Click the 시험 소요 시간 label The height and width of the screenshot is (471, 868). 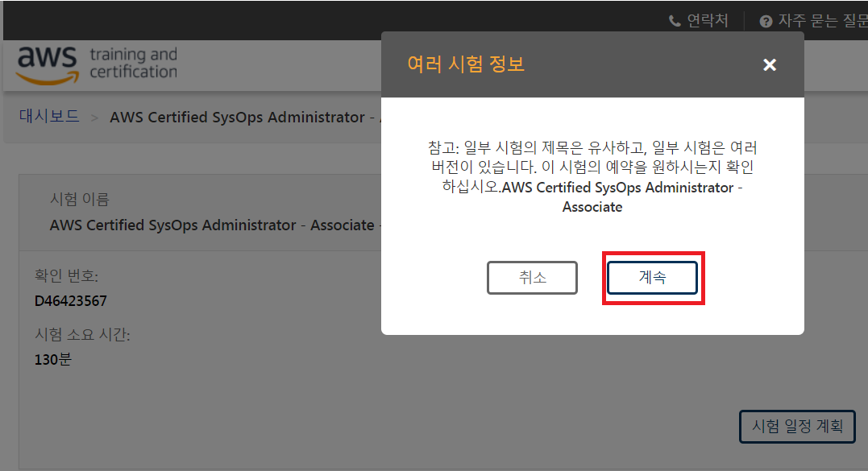82,334
